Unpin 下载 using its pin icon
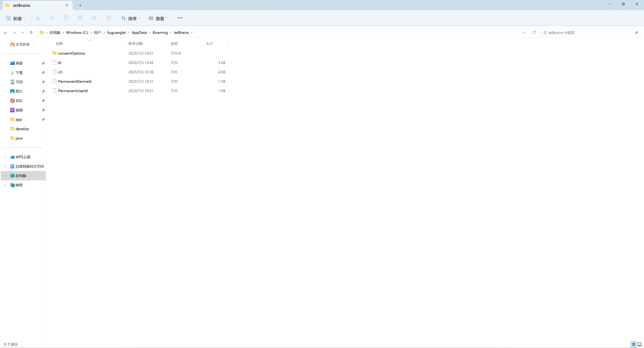The image size is (644, 348). (43, 73)
